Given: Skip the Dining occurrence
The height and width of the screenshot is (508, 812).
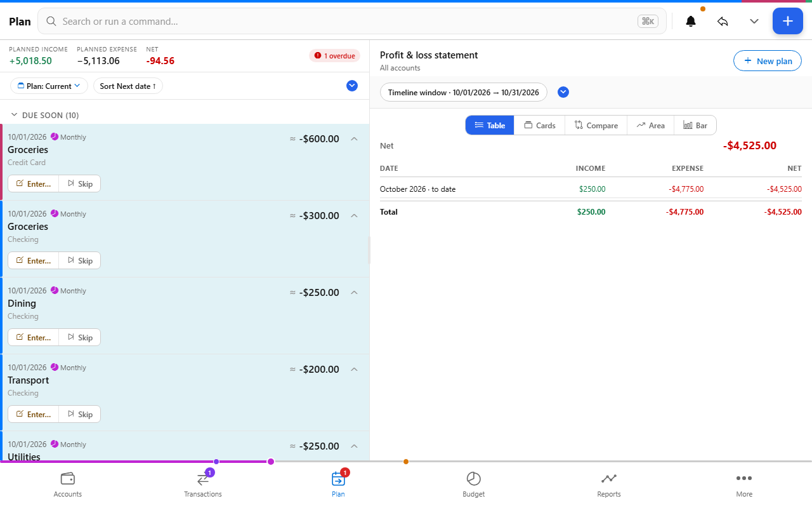Looking at the screenshot, I should point(80,337).
